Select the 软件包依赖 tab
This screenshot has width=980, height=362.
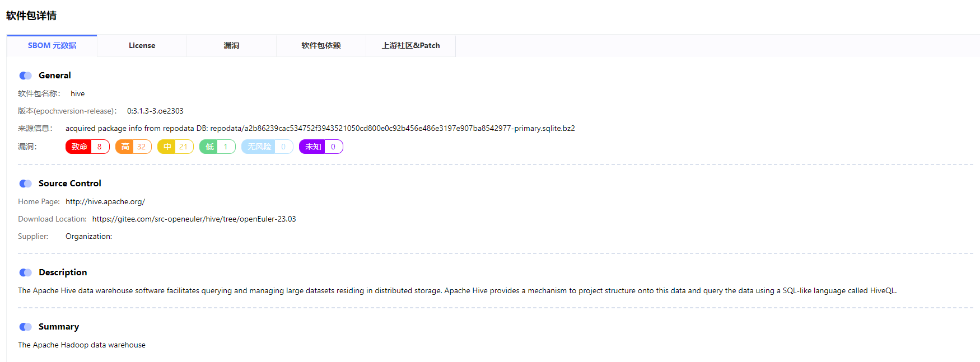pyautogui.click(x=321, y=46)
